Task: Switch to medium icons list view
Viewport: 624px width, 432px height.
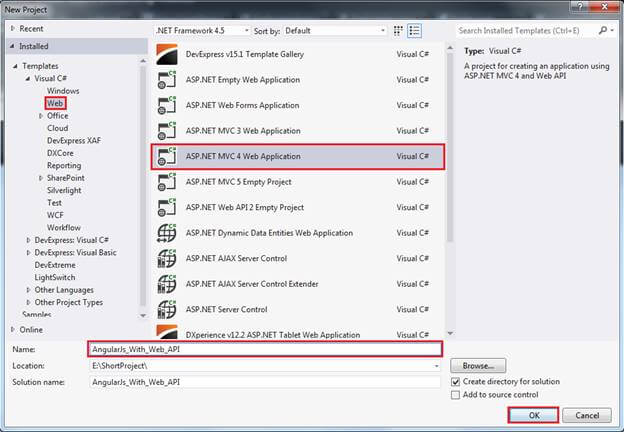Action: click(x=414, y=31)
